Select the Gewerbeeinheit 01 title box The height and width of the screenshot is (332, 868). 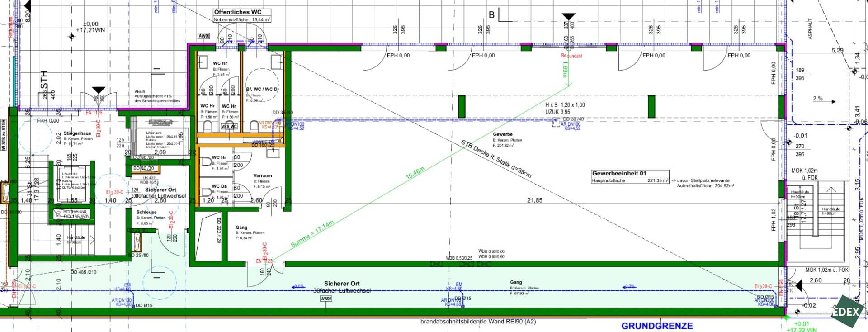click(x=613, y=173)
